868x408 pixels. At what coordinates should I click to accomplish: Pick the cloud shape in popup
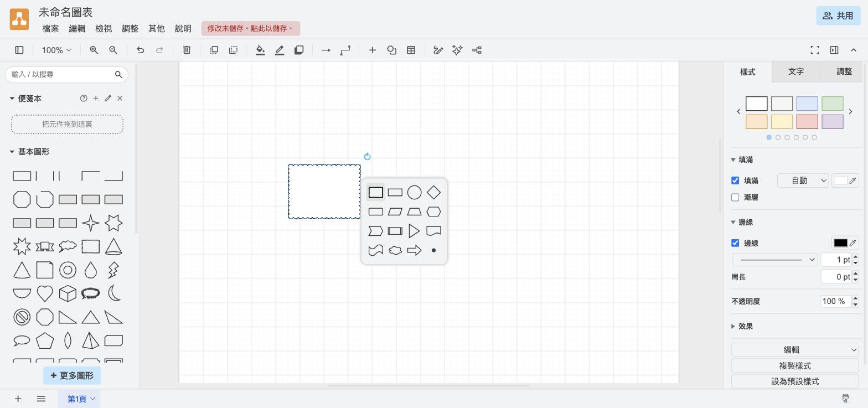coord(395,250)
